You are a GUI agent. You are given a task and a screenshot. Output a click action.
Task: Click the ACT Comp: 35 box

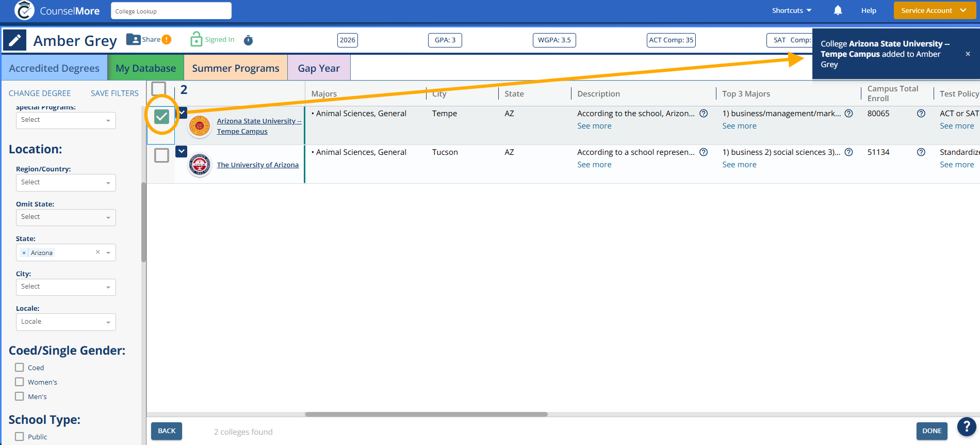(x=671, y=40)
